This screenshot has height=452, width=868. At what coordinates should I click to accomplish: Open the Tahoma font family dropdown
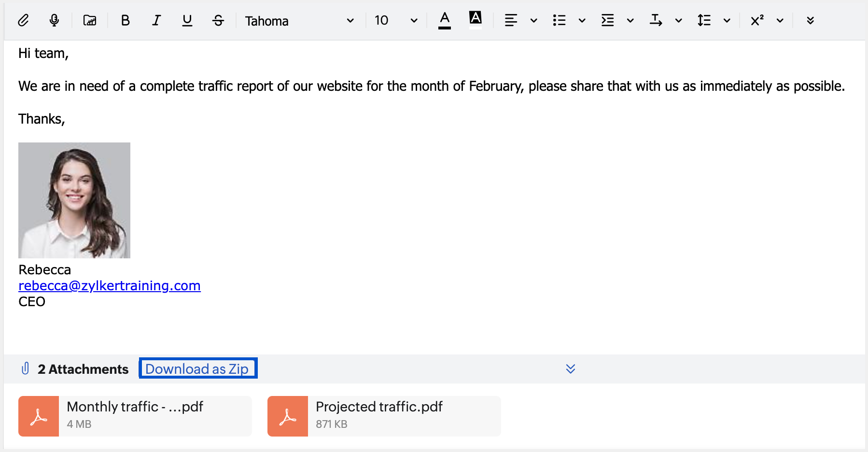[299, 21]
